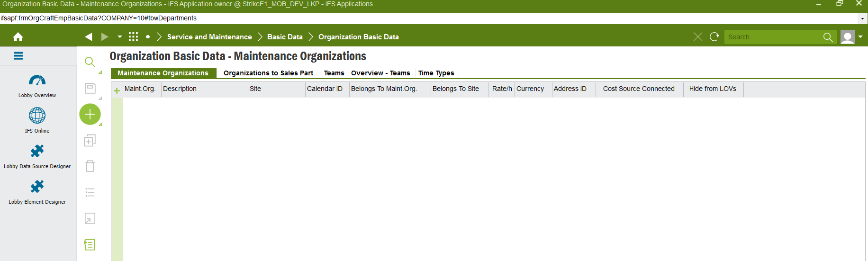The width and height of the screenshot is (868, 261).
Task: Click the green New record plus button
Action: [90, 114]
